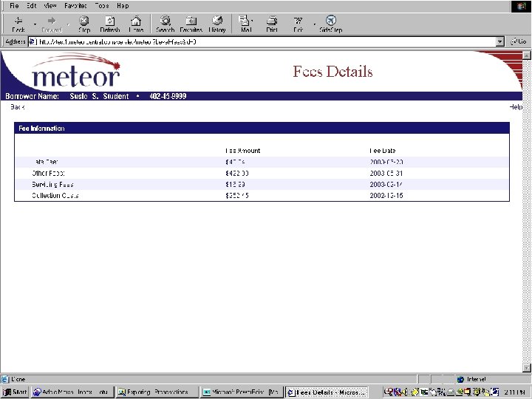Image resolution: width=532 pixels, height=399 pixels.
Task: Print the page with Print button
Action: [x=272, y=24]
